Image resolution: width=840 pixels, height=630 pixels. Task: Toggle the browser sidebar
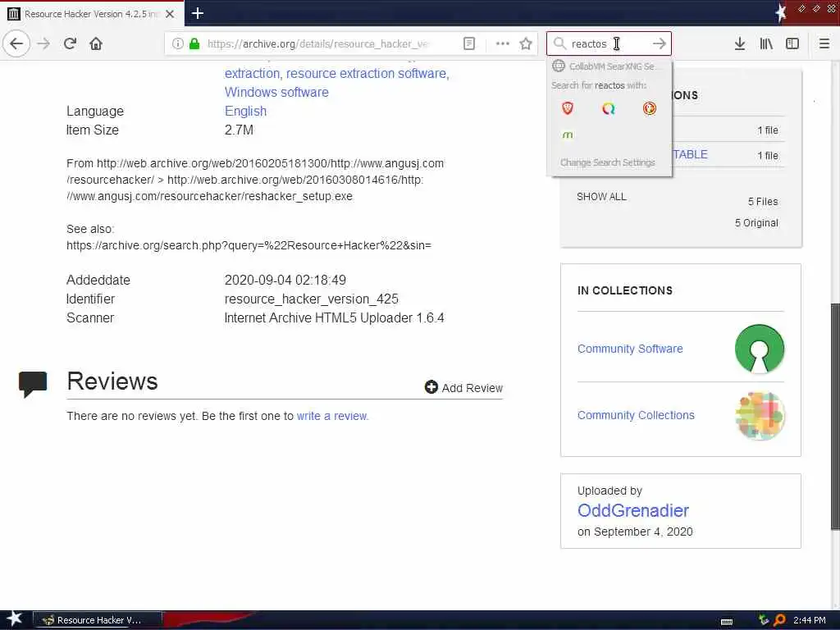(792, 43)
